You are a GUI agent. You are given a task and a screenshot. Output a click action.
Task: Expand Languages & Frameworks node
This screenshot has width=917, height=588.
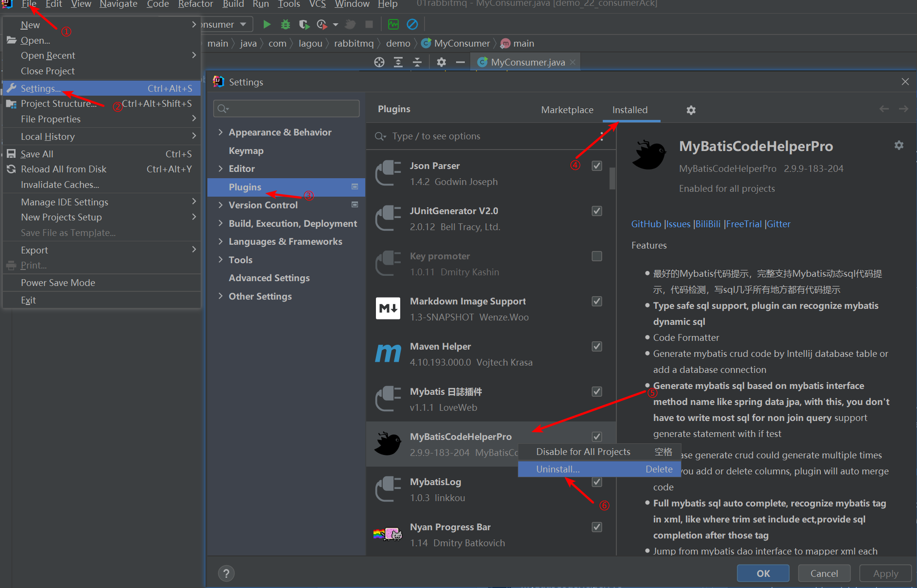[221, 241]
